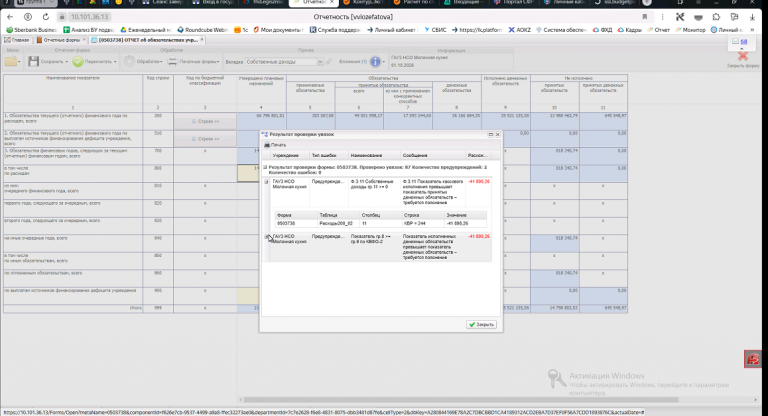
Task: Click the mail notification icon at top right
Action: tap(736, 42)
